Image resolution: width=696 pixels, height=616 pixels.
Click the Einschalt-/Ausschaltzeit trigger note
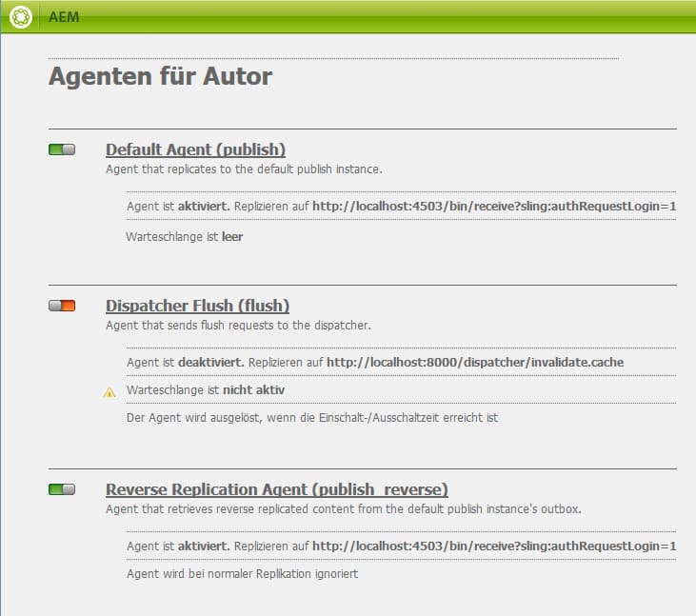click(312, 418)
